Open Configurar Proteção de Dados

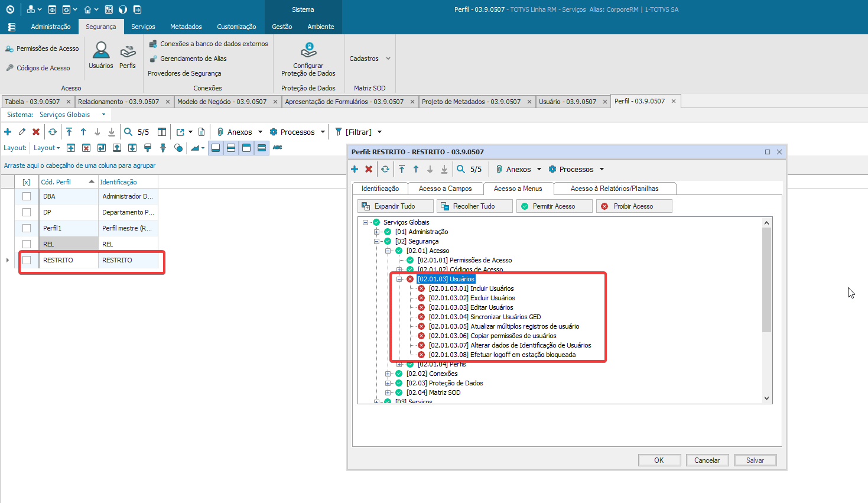308,59
